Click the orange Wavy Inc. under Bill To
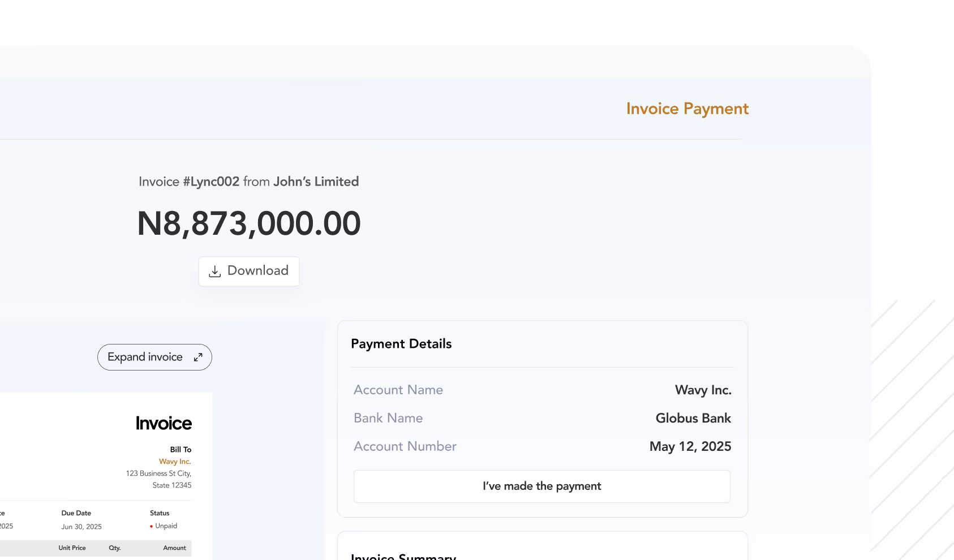The width and height of the screenshot is (954, 560). pos(175,462)
